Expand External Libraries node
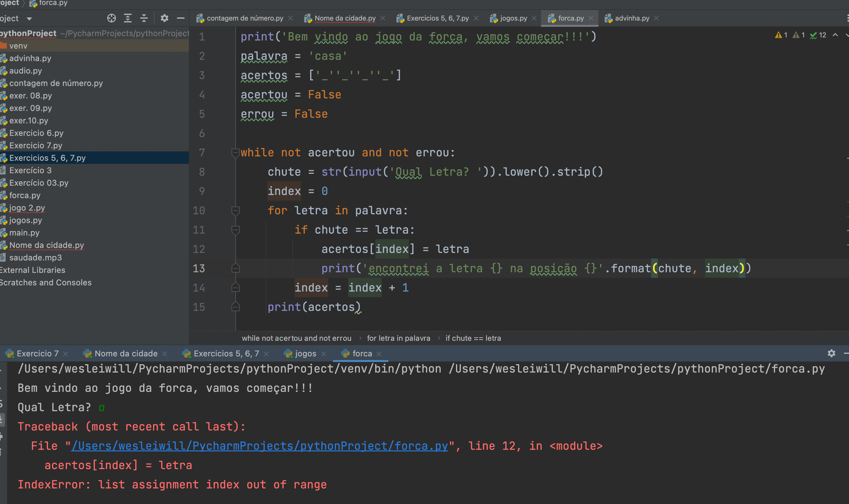Viewport: 849px width, 504px height. (x=32, y=270)
